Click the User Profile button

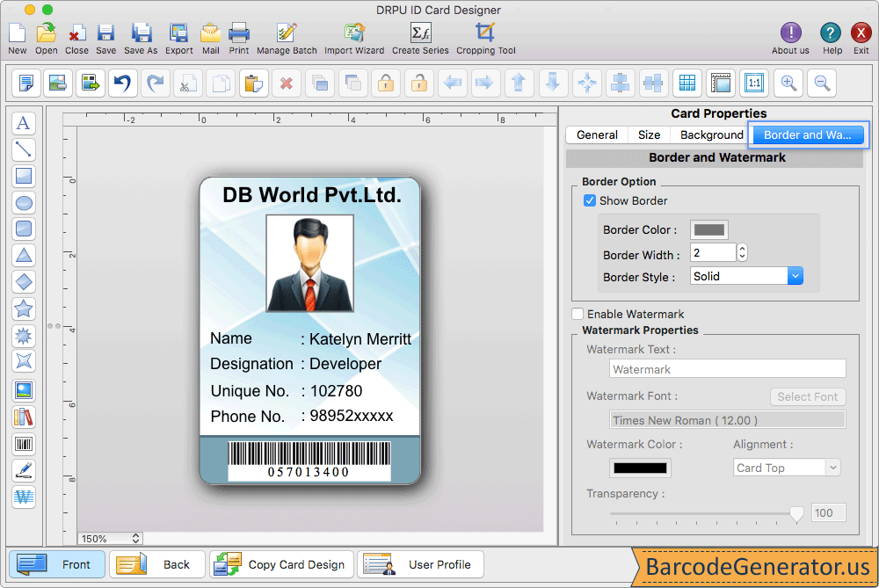coord(420,564)
